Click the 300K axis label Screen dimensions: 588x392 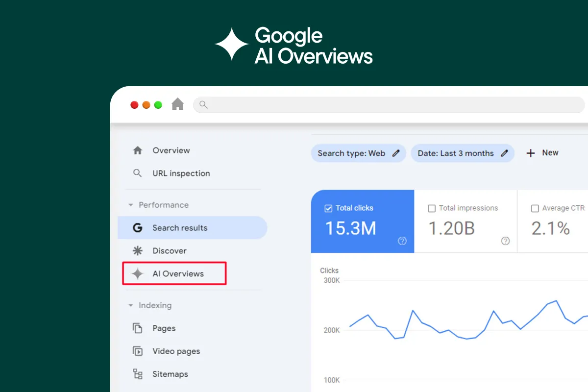[x=331, y=281]
